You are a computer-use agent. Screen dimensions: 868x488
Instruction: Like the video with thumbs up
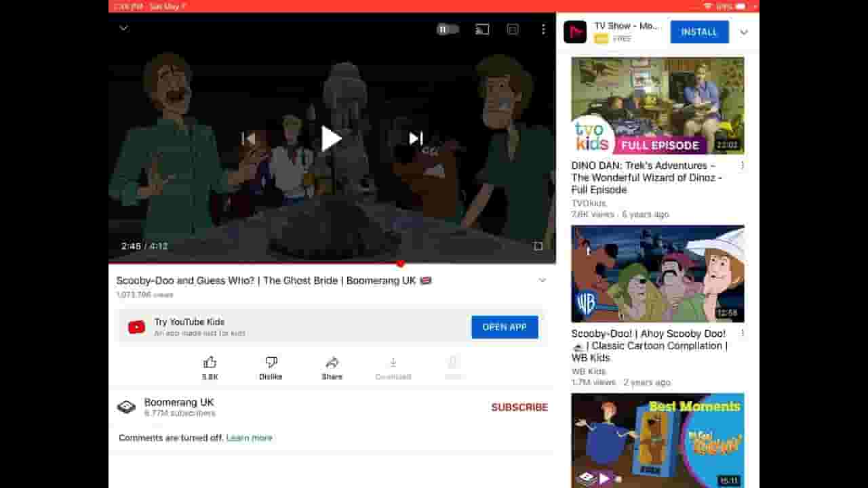click(x=210, y=368)
